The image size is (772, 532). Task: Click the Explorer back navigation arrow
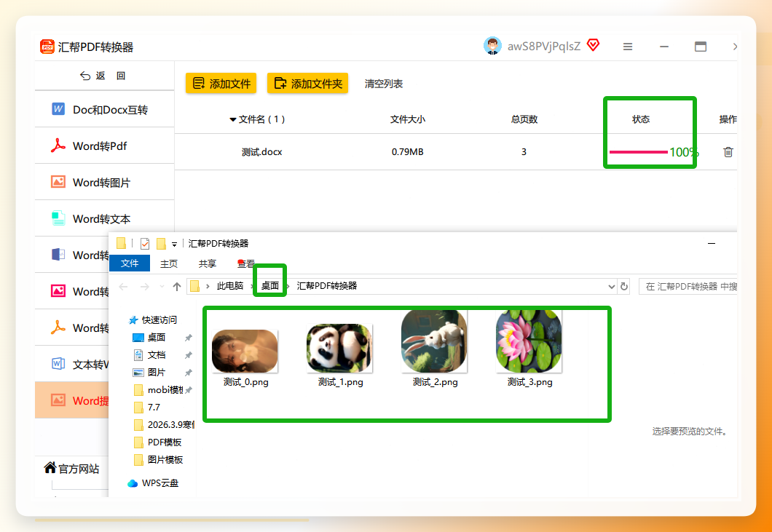pos(124,287)
